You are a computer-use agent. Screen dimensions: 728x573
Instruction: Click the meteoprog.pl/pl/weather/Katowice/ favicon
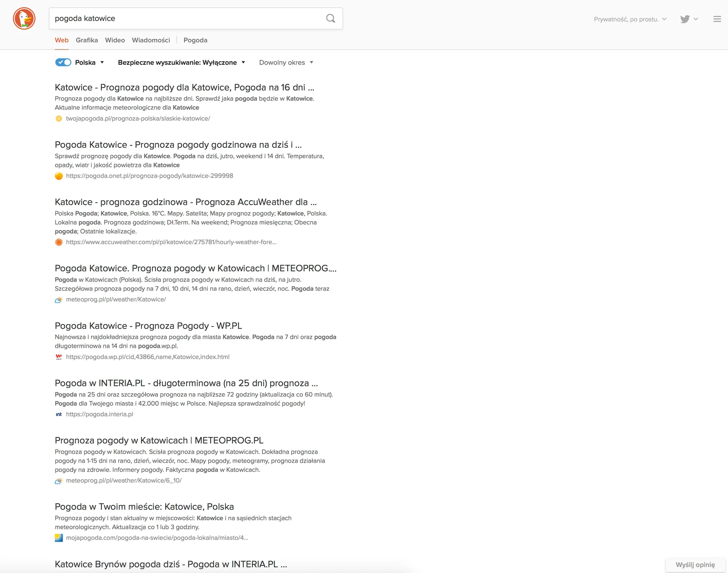[59, 300]
